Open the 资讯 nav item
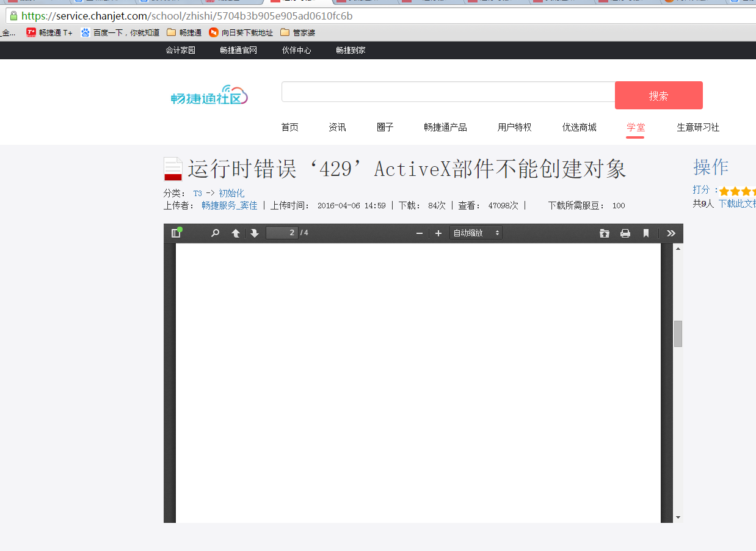This screenshot has height=551, width=756. (338, 127)
